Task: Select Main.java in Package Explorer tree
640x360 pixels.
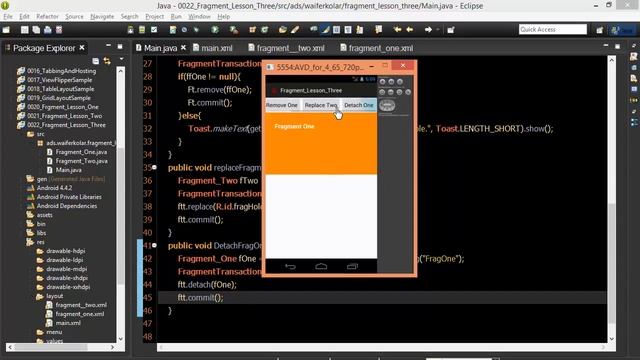Action: click(64, 170)
